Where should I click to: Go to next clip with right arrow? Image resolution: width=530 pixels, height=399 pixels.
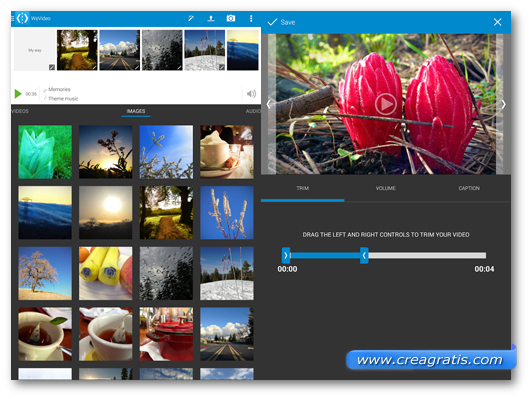tap(504, 104)
